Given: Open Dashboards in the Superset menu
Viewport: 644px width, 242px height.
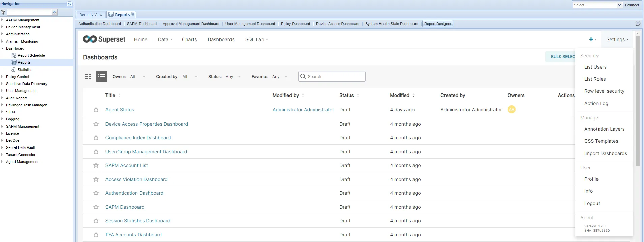Looking at the screenshot, I should [x=221, y=39].
